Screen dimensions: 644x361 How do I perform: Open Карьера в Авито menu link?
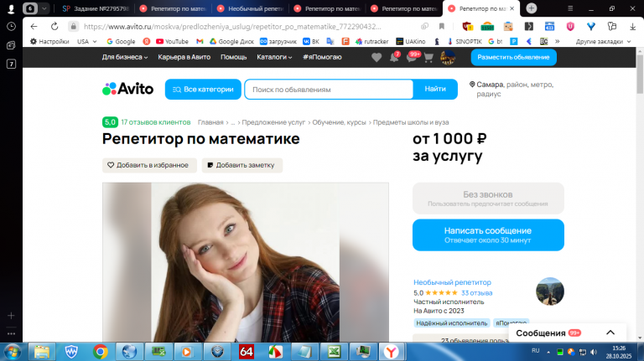point(184,57)
